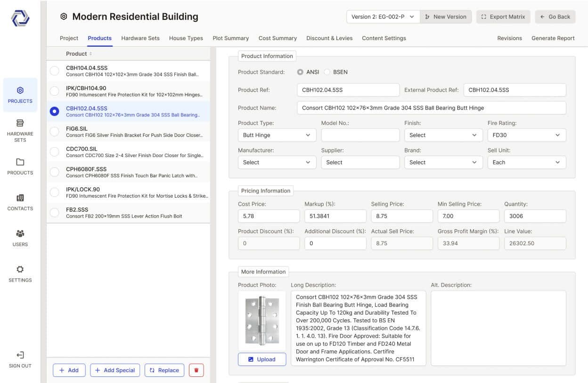Click the External Product Ref field

(x=515, y=90)
